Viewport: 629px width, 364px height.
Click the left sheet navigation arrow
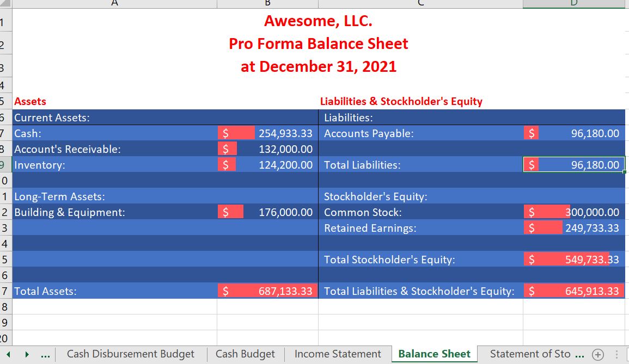click(x=8, y=354)
